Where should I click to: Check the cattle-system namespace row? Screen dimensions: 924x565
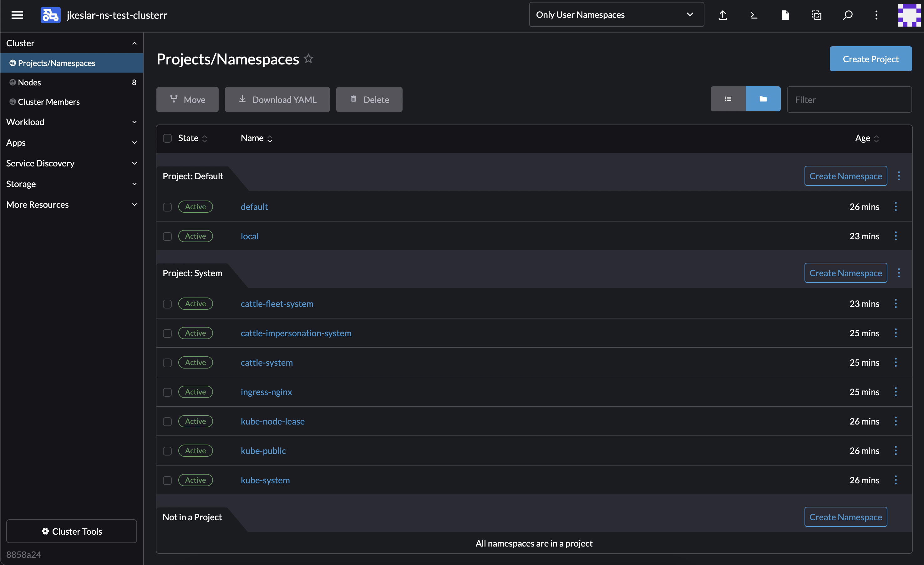coord(167,363)
